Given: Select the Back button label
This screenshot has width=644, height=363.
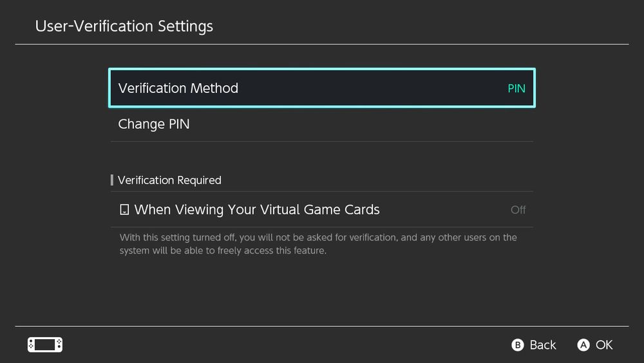Looking at the screenshot, I should (x=542, y=345).
